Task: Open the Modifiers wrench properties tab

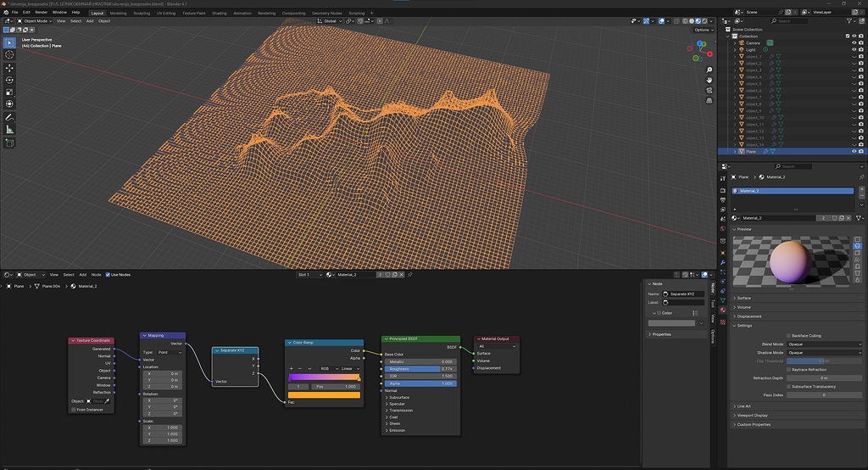Action: pyautogui.click(x=723, y=263)
